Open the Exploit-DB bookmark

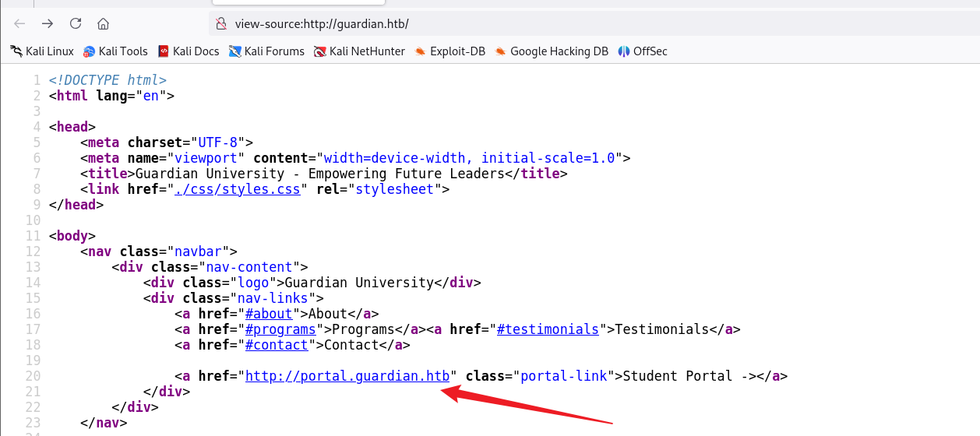(449, 51)
